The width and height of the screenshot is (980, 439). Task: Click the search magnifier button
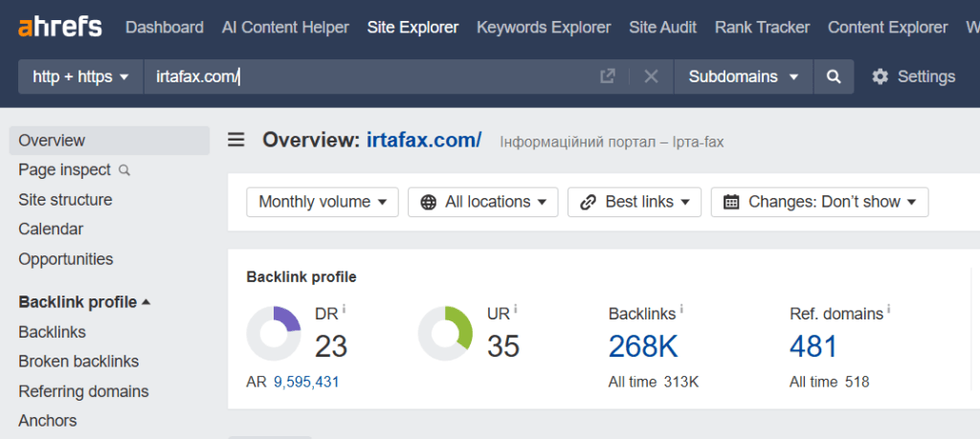834,77
